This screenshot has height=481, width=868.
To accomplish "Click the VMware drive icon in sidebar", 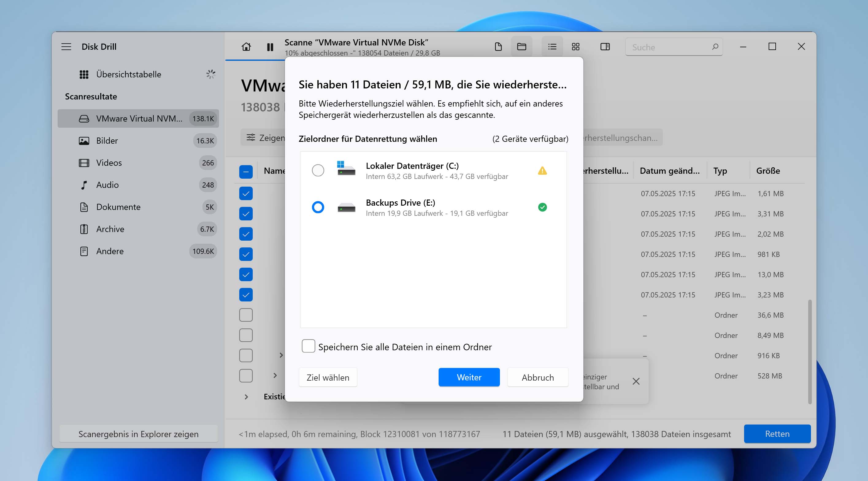I will 84,118.
